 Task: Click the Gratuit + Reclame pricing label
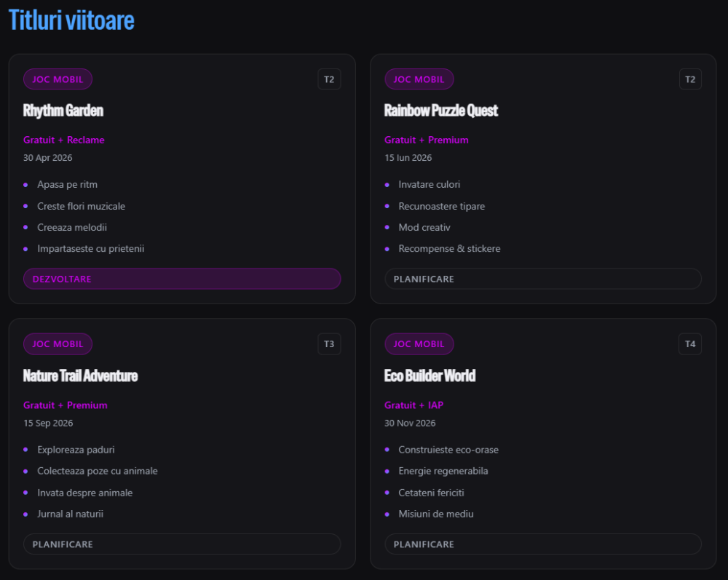pyautogui.click(x=64, y=140)
